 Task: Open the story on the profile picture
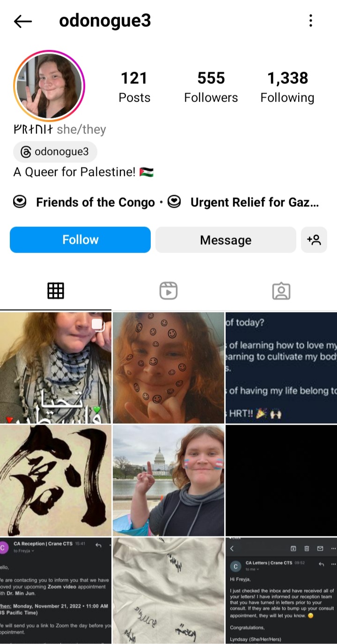(x=49, y=86)
